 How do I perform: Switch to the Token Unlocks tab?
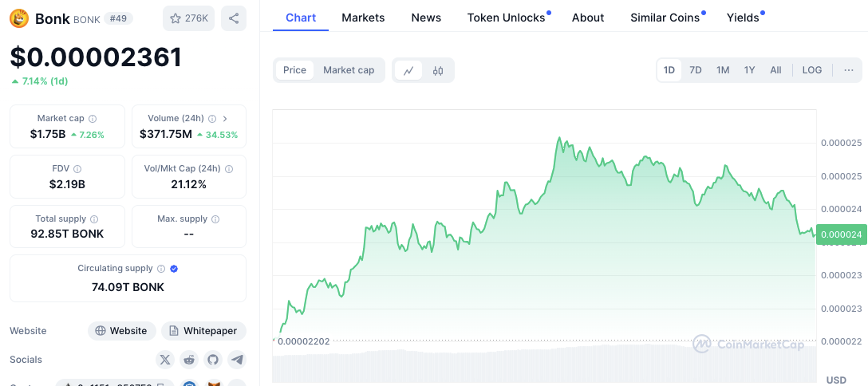[x=507, y=18]
